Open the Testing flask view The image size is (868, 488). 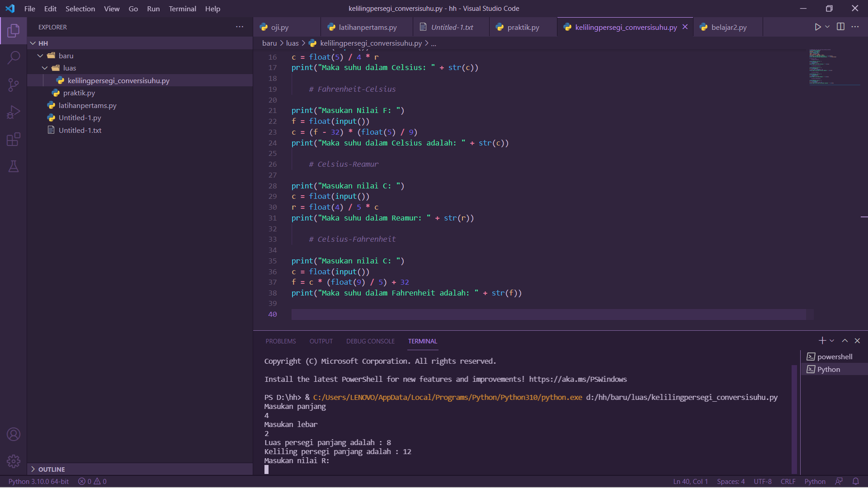14,166
